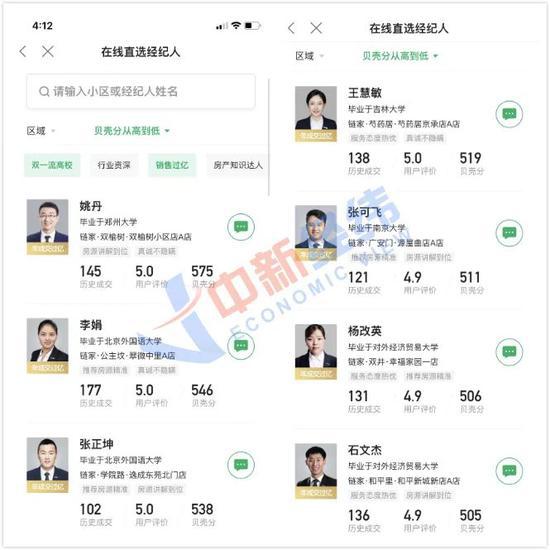The height and width of the screenshot is (550, 550).
Task: Focus the 请输入小区或经纪人姓名 search field
Action: (x=141, y=92)
